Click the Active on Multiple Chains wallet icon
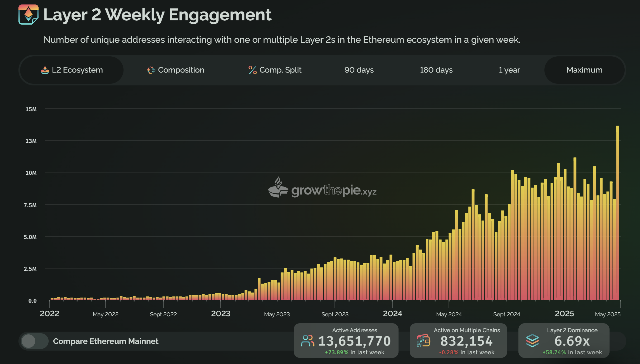This screenshot has width=640, height=364. click(x=423, y=341)
